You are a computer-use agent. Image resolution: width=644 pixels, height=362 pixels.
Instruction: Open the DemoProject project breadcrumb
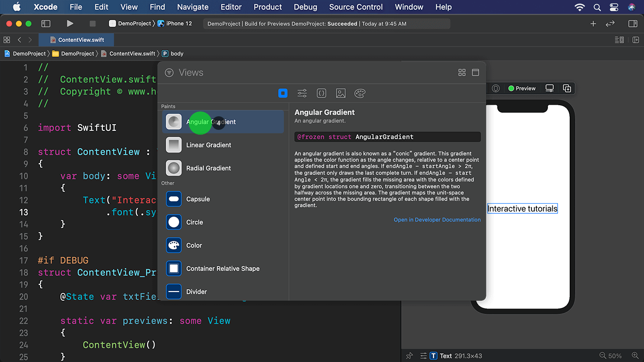[25, 54]
